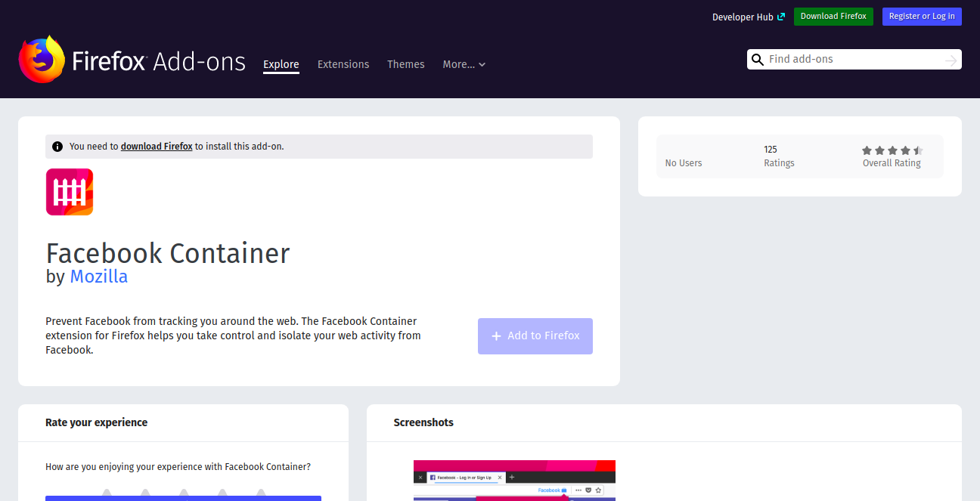The width and height of the screenshot is (980, 501).
Task: Select the Explore tab
Action: (281, 64)
